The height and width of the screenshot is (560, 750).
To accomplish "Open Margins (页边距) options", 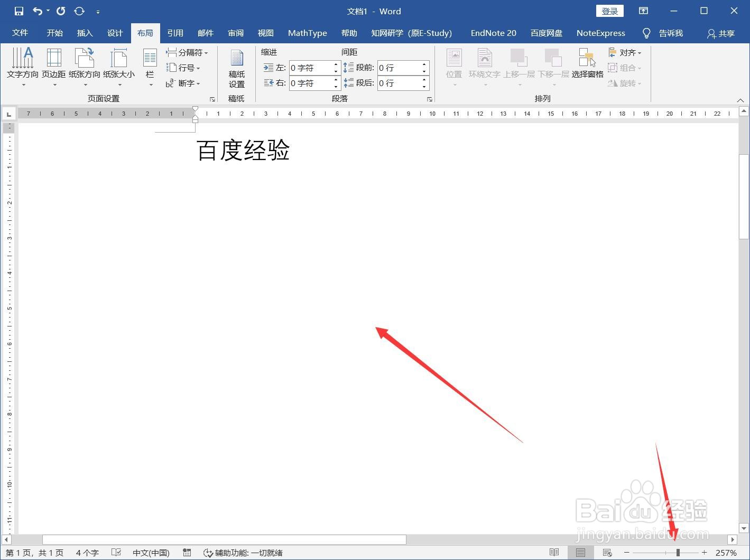I will pyautogui.click(x=54, y=68).
